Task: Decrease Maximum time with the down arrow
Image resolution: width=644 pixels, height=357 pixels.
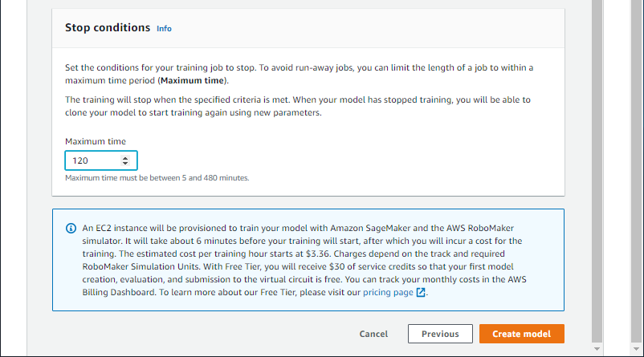Action: click(124, 164)
